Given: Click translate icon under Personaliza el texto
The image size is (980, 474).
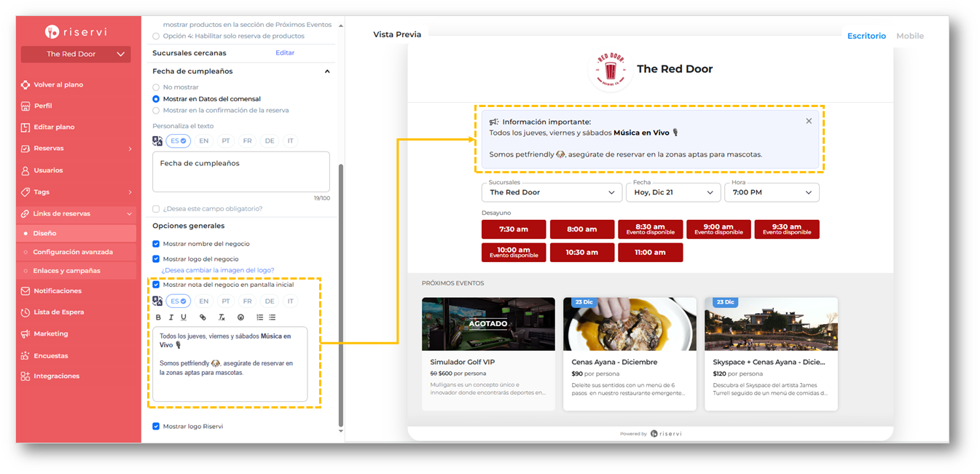Looking at the screenshot, I should pyautogui.click(x=157, y=141).
